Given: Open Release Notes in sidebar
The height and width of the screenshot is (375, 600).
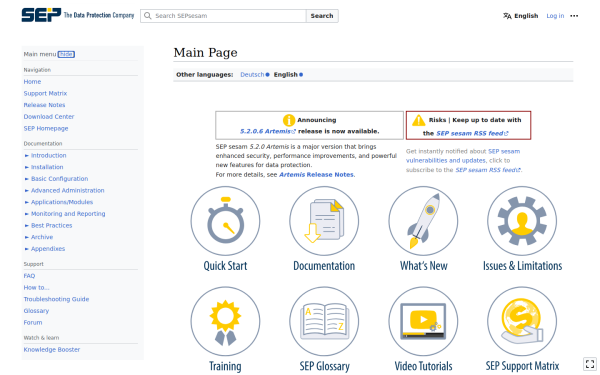Looking at the screenshot, I should coord(44,105).
